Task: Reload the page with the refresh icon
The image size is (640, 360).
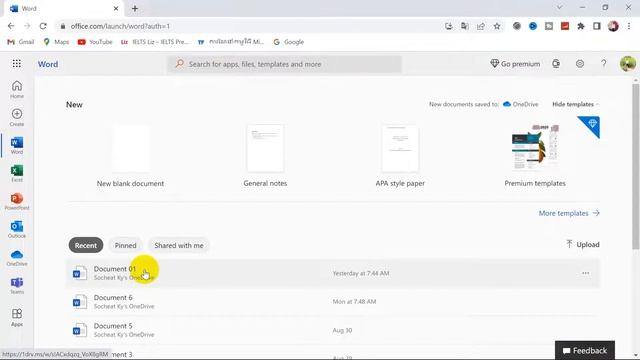Action: pos(43,26)
